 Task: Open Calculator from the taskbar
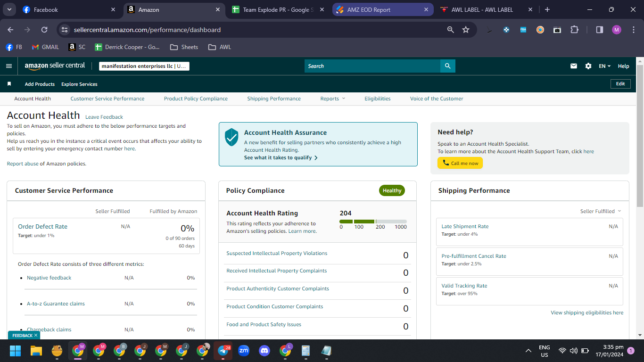click(x=305, y=350)
